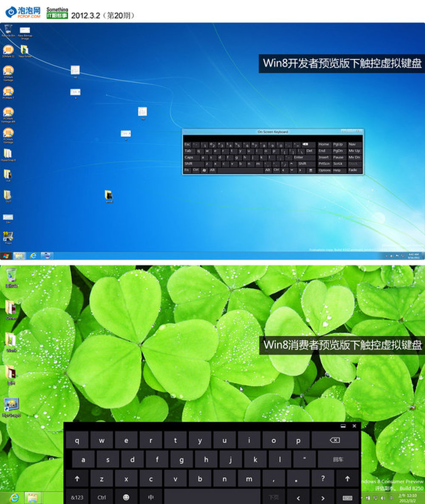Toggle Fn key on the On-Screen Keyboard

187,170
